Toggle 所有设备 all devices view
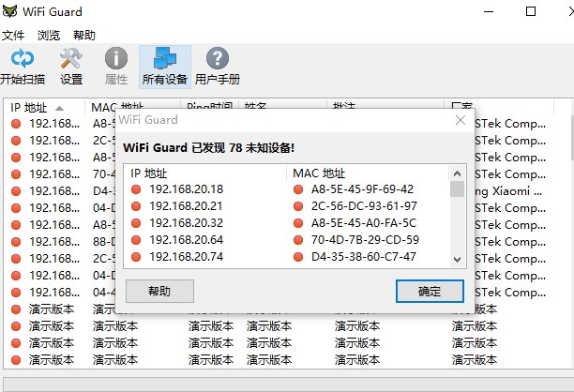The image size is (574, 392). 165,67
